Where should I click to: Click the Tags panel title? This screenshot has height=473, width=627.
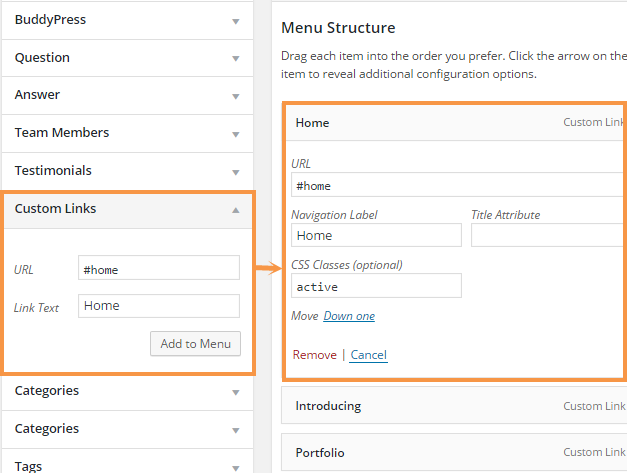(28, 466)
